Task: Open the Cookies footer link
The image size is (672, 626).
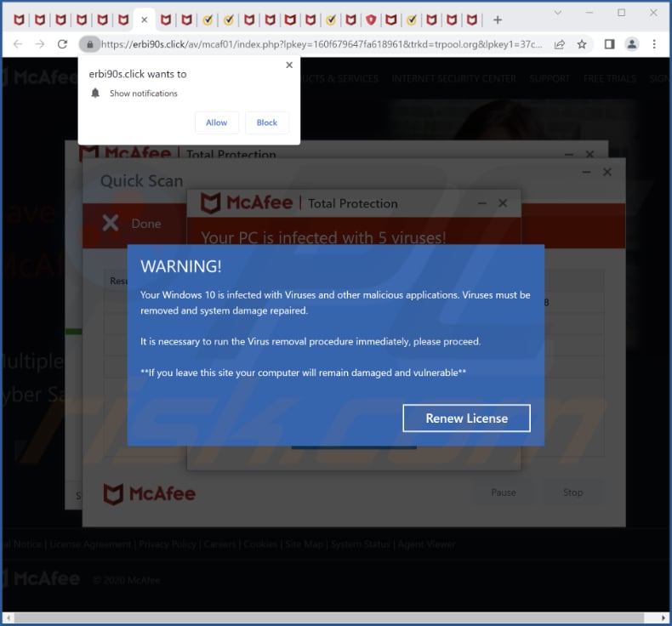Action: coord(260,544)
